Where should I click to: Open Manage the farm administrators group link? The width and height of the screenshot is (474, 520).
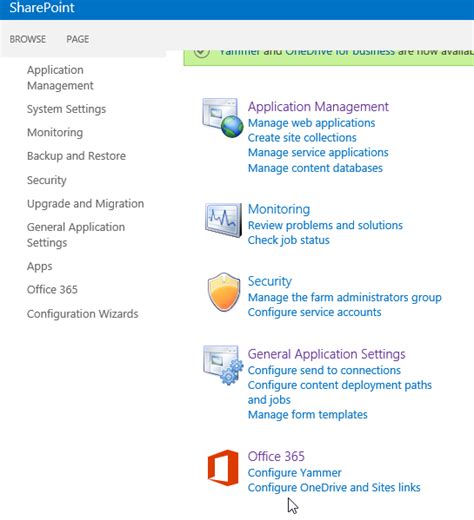(x=345, y=297)
